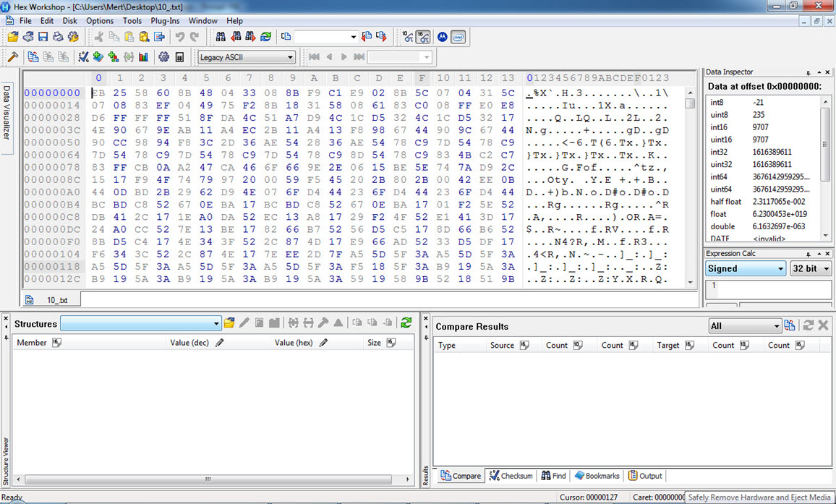Click the Save (floppy disk) toolbar icon

pos(43,37)
